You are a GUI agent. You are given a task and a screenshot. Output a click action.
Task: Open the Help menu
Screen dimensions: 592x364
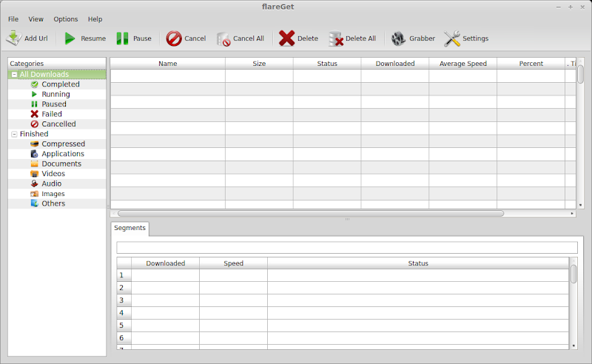pos(95,19)
